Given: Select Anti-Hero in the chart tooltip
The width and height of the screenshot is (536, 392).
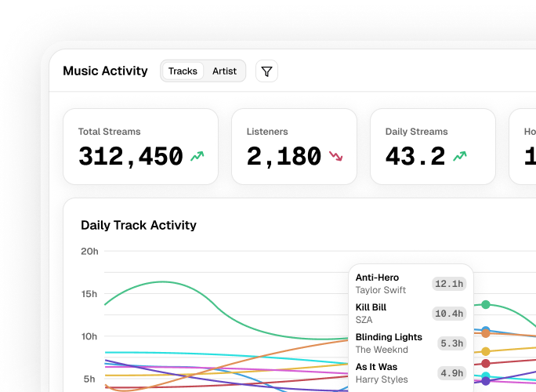Looking at the screenshot, I should pos(377,278).
